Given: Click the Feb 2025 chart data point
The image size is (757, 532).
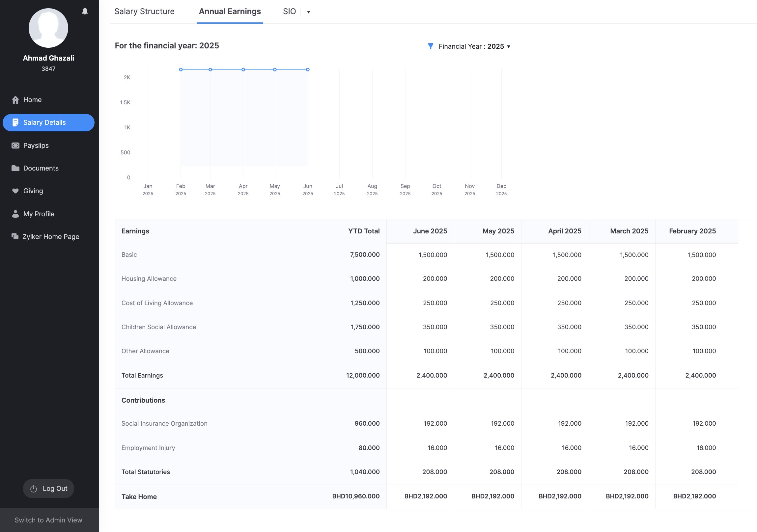Looking at the screenshot, I should click(181, 69).
